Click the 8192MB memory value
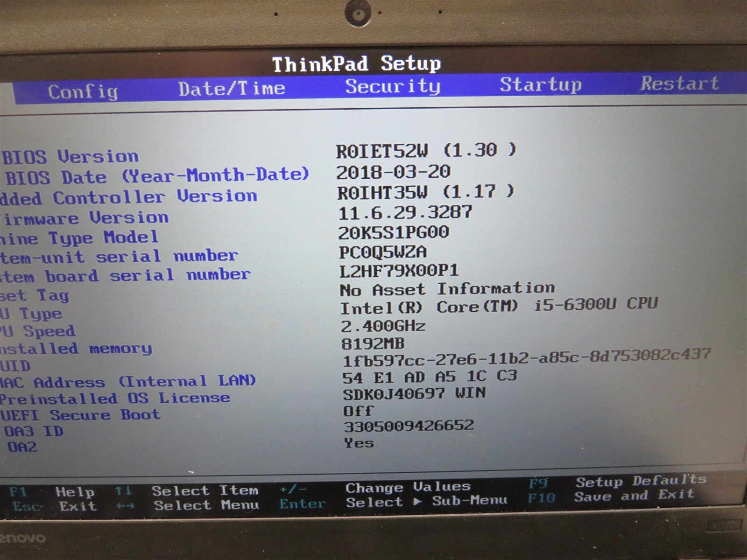Image resolution: width=747 pixels, height=560 pixels. tap(373, 344)
